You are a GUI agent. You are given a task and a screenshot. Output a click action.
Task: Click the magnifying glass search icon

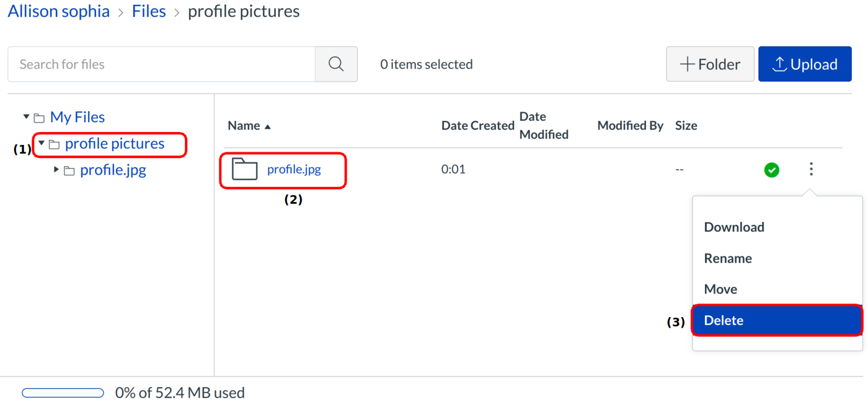[x=336, y=64]
